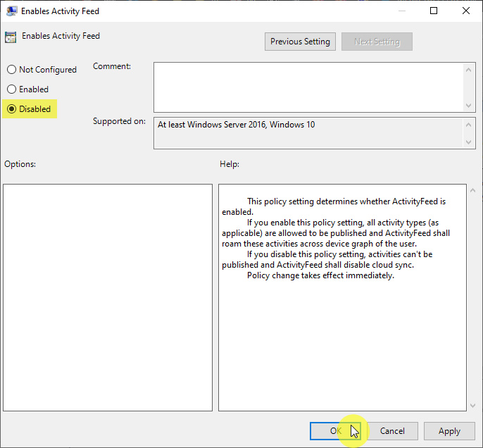Click the Supported on scroll up arrow

[x=470, y=124]
